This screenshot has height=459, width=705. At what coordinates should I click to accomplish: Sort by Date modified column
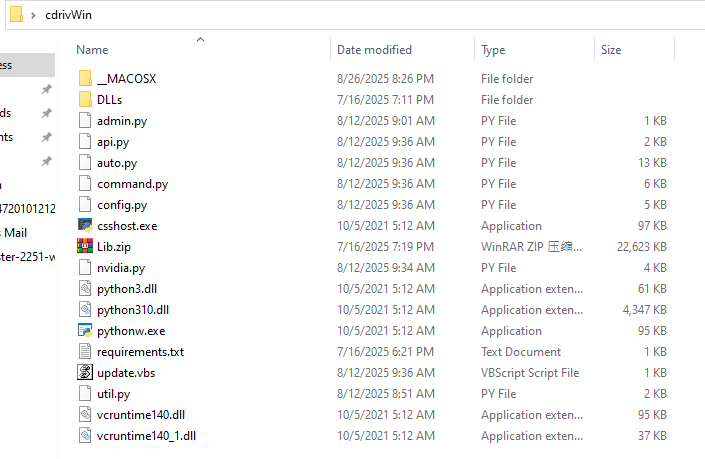tap(374, 50)
